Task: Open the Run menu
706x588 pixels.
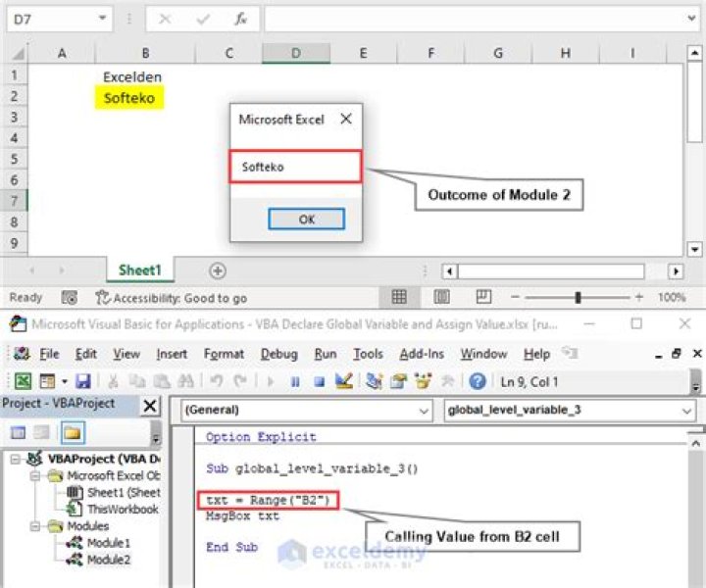Action: 326,354
